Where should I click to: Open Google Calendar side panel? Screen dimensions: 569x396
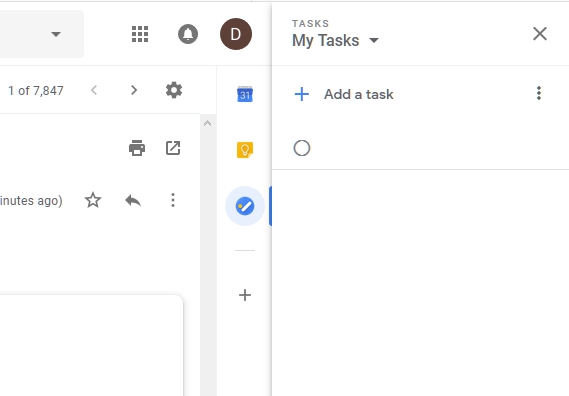[x=245, y=94]
